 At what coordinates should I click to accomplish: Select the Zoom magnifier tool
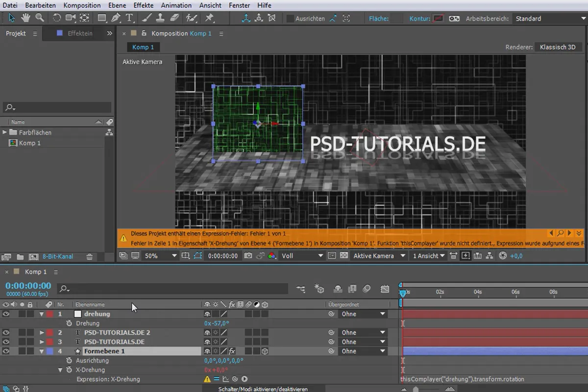39,18
